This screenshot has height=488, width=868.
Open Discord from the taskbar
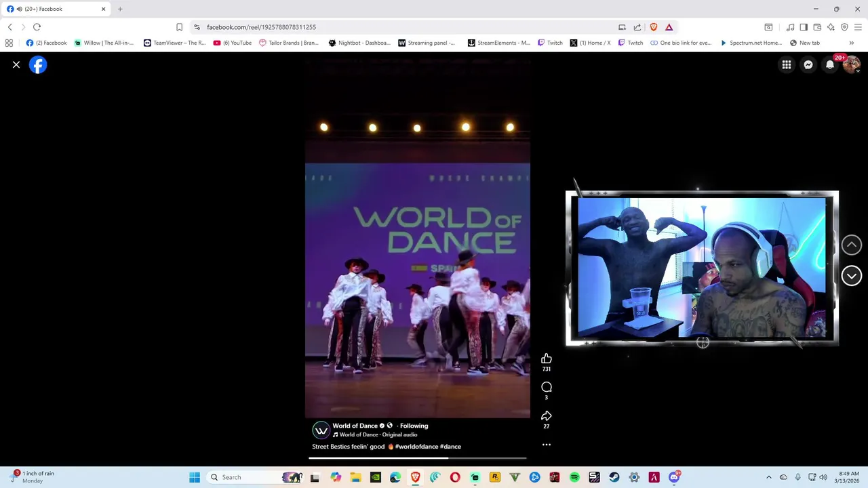(674, 477)
